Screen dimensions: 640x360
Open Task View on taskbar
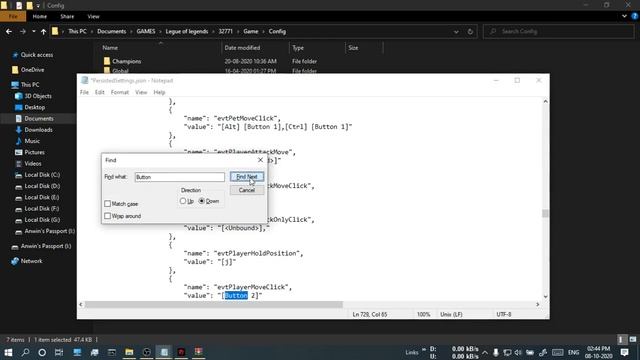pos(59,352)
